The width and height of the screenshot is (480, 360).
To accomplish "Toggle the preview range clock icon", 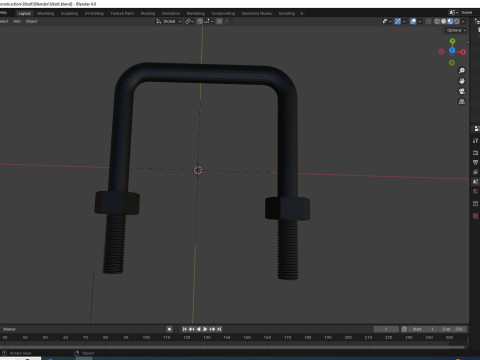I will (x=404, y=329).
